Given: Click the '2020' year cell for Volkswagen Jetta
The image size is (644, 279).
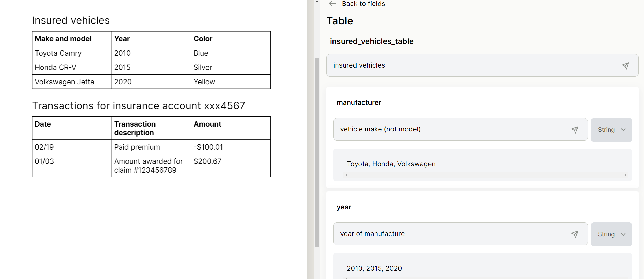Looking at the screenshot, I should point(151,82).
